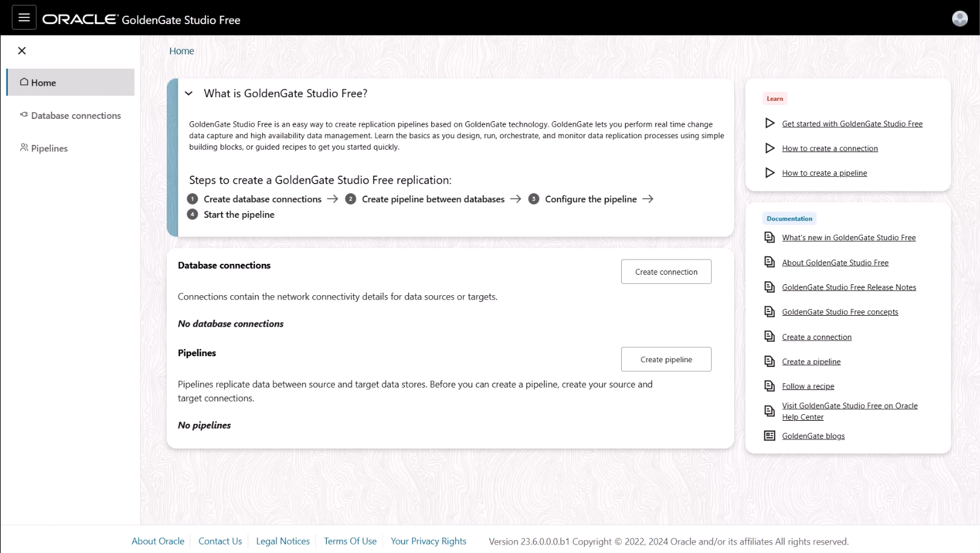The image size is (980, 553).
Task: Click the 'Pipelines' section heading
Action: tap(196, 353)
